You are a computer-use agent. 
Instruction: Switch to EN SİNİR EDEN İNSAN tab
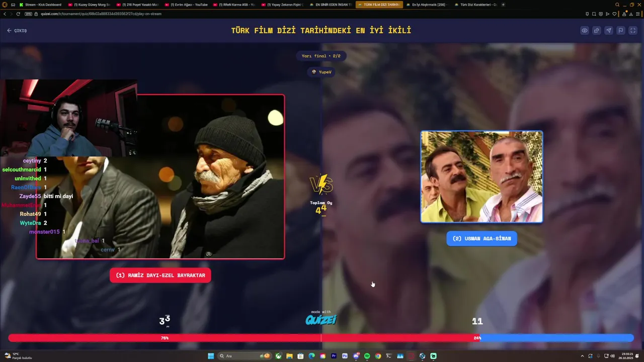point(331,5)
